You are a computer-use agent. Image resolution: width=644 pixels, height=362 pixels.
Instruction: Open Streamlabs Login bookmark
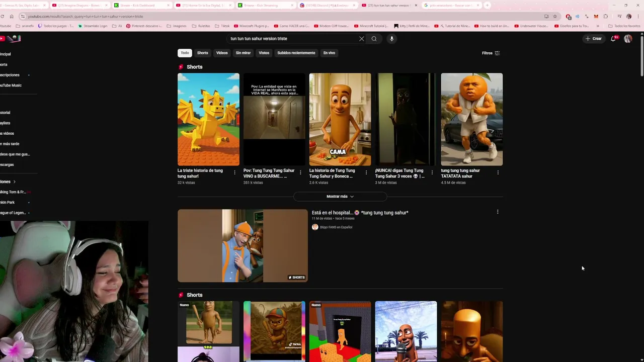(93, 26)
